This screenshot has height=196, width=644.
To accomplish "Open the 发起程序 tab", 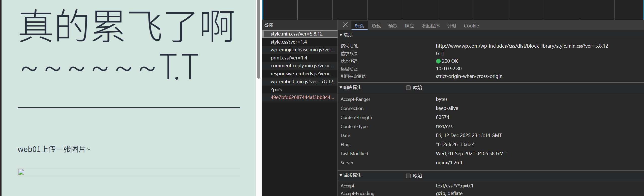I will coord(431,26).
